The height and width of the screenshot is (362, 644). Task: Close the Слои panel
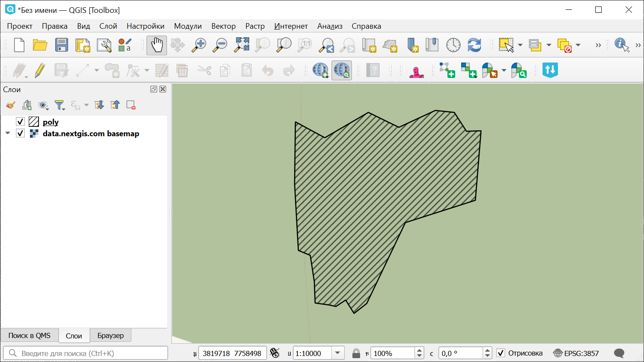pos(163,89)
